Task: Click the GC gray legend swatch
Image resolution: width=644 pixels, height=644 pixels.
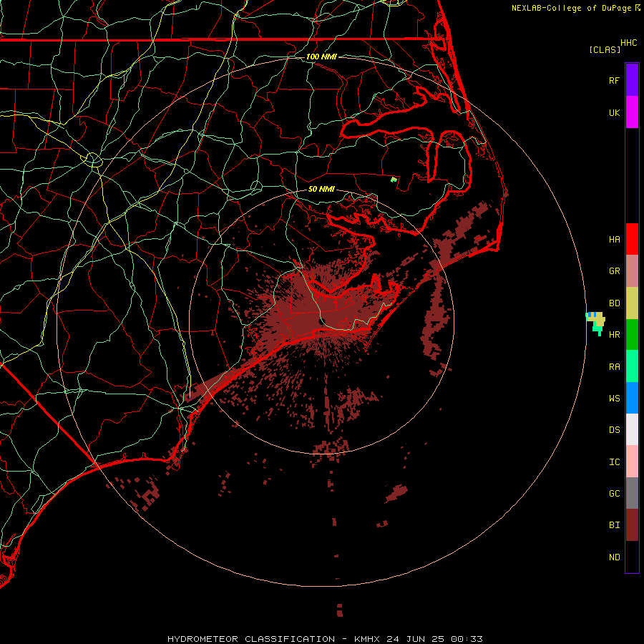Action: pos(632,493)
